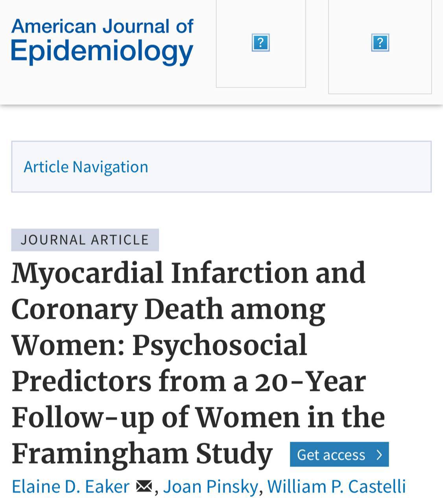
Task: Click the title line "Coronary Death among"
Action: tap(168, 309)
